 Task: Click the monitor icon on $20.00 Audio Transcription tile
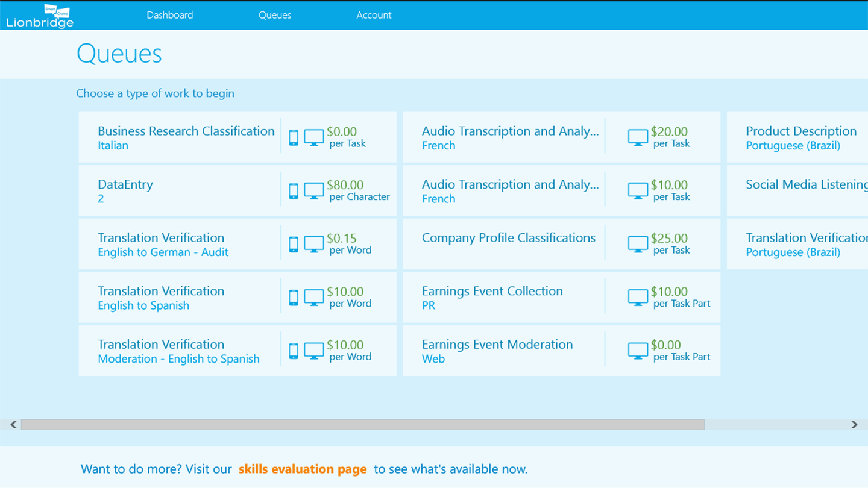638,137
